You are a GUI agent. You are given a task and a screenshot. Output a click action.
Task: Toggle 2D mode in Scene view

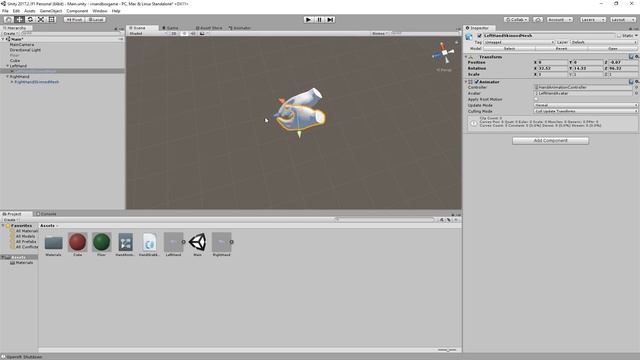coord(174,33)
